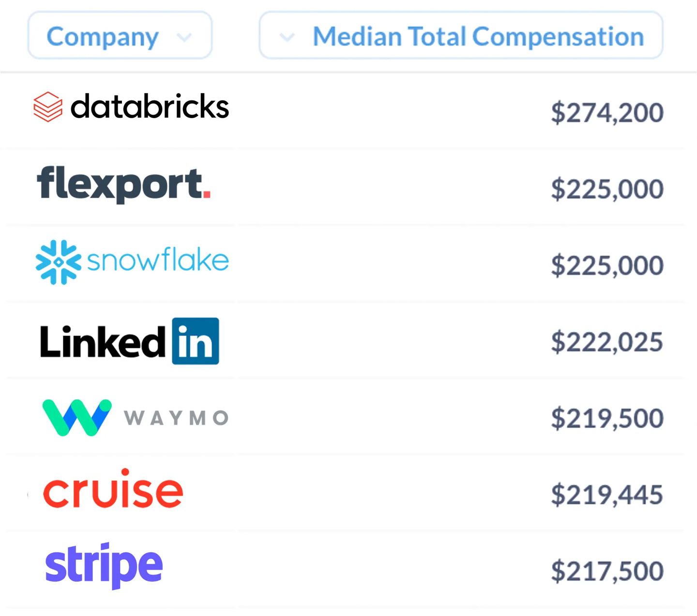Click the Cruise logo
Screen dimensions: 697x616
113,490
